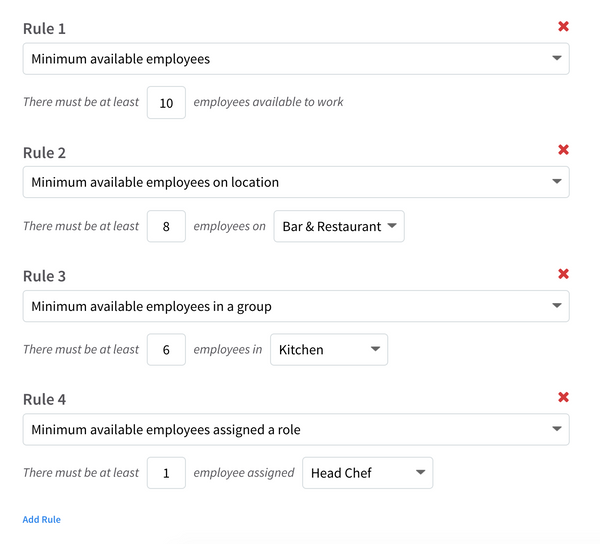Select the Rule 3 input containing 6
This screenshot has height=544, width=600.
166,350
